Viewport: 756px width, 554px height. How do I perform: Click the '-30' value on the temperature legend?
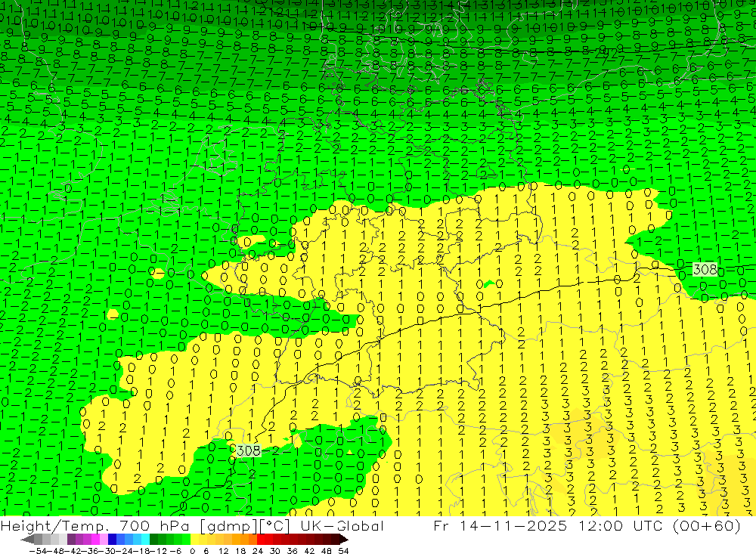point(106,551)
